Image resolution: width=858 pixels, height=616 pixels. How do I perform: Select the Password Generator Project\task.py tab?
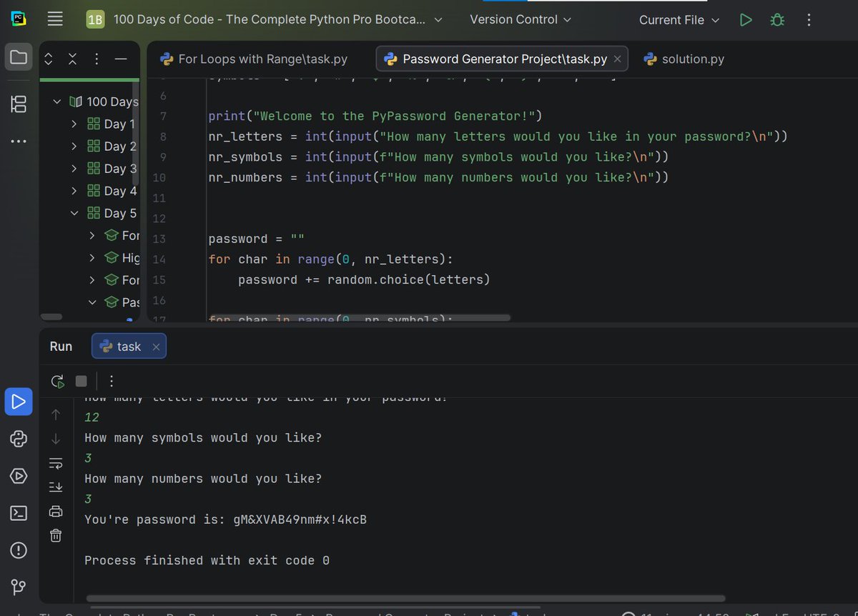[502, 59]
